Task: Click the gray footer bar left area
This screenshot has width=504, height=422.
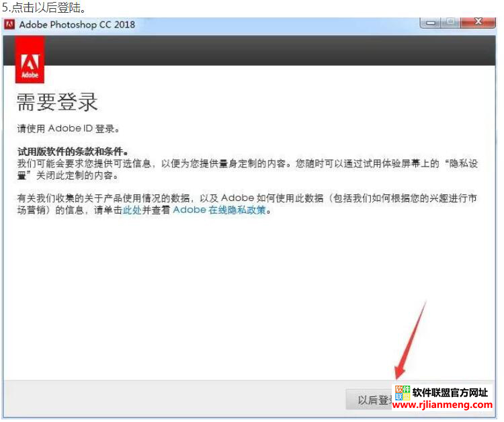Action: click(x=168, y=399)
